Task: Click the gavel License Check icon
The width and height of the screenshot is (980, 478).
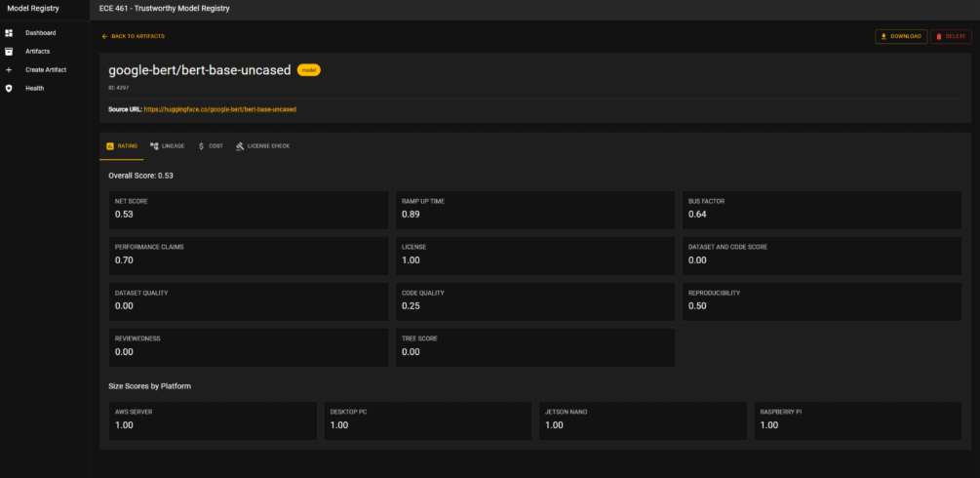Action: pos(239,145)
